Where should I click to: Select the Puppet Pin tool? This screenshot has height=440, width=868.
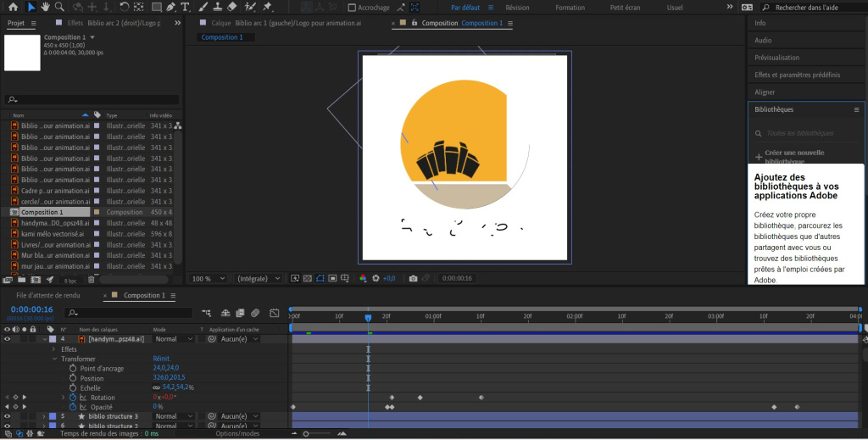267,7
